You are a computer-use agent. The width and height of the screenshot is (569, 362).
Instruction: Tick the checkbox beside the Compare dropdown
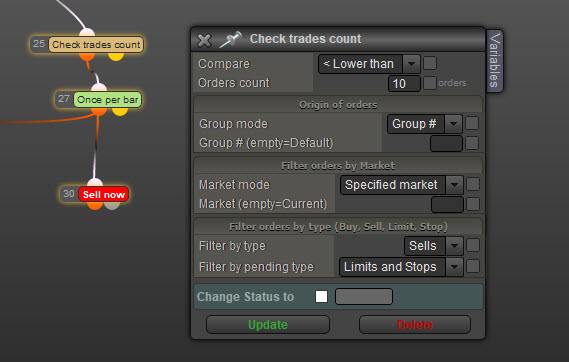430,63
